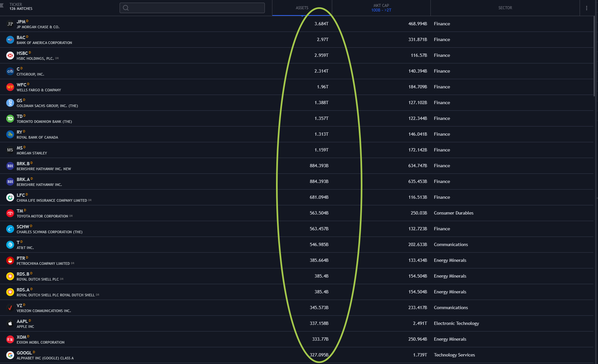The image size is (598, 364).
Task: Open the WFC ticker symbol
Action: [21, 85]
